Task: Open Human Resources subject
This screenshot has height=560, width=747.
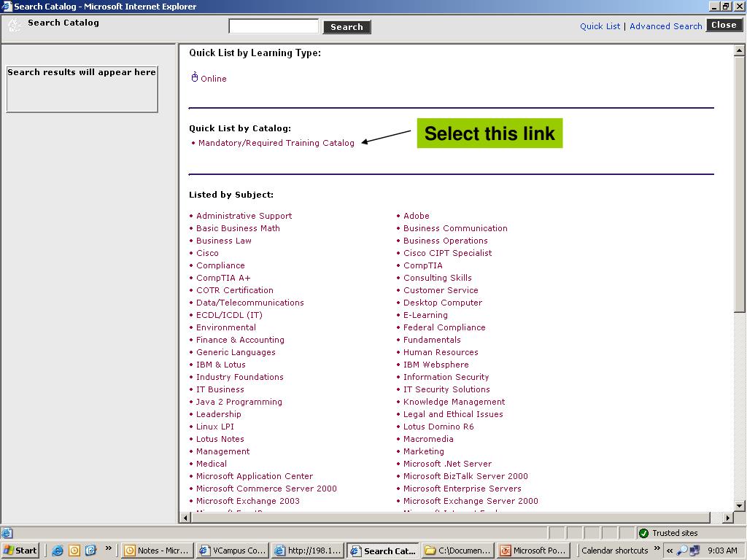Action: (441, 352)
